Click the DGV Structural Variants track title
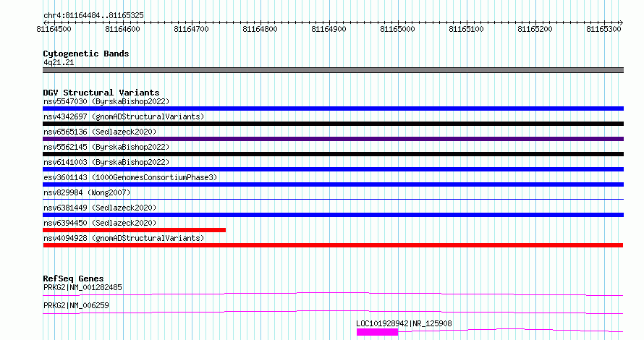 click(x=101, y=93)
